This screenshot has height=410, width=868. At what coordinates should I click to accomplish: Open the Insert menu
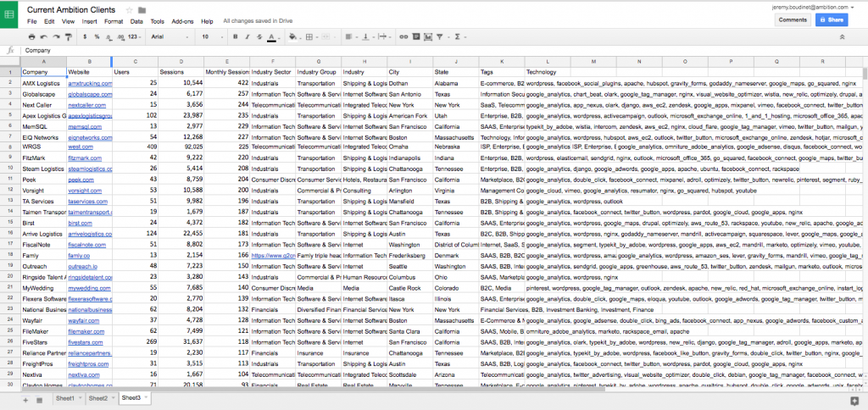click(89, 21)
